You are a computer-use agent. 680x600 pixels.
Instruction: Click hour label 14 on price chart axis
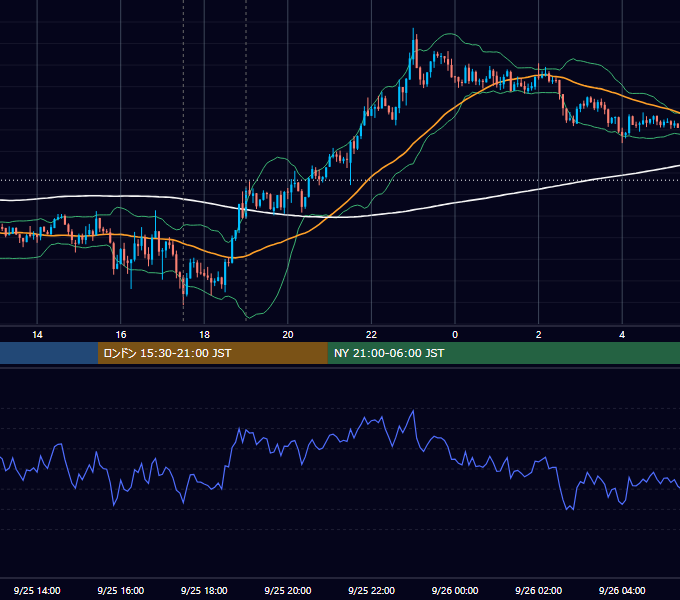point(37,335)
